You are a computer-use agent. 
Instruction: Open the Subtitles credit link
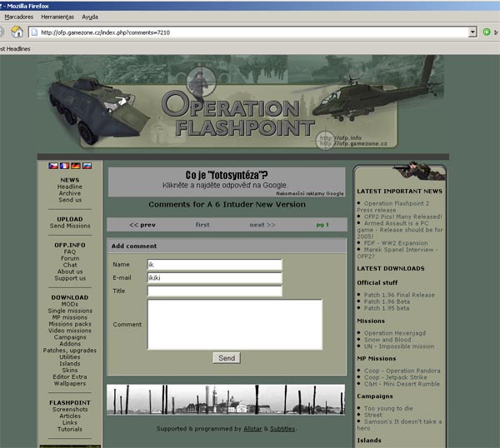tap(282, 429)
